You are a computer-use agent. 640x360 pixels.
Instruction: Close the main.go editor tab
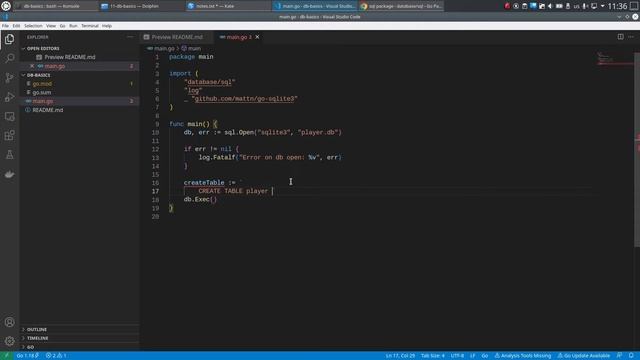(x=257, y=37)
